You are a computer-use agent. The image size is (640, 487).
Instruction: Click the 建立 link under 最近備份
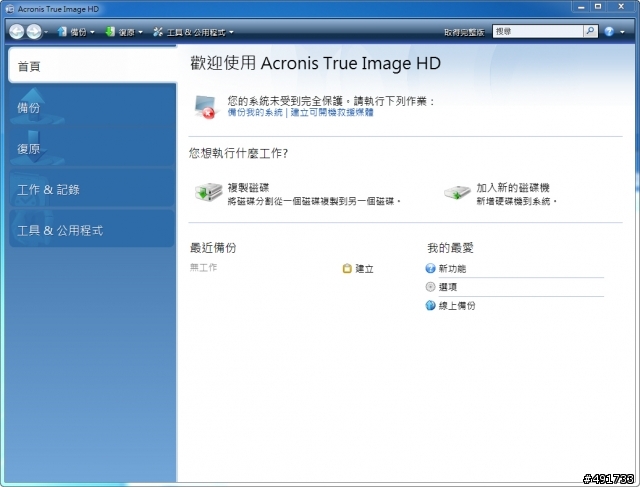click(364, 269)
